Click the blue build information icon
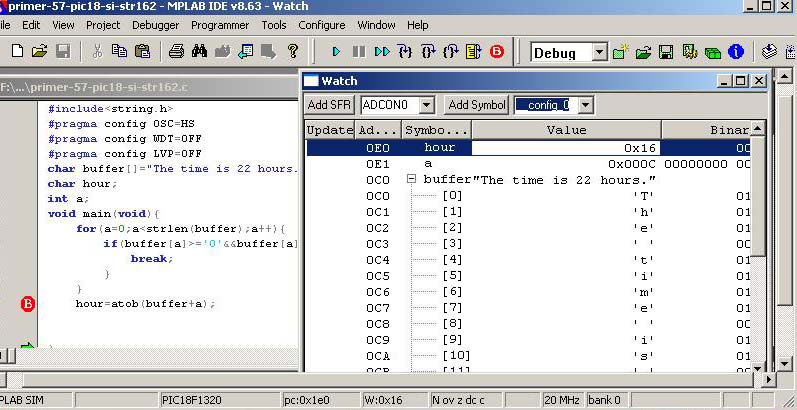 pos(736,51)
